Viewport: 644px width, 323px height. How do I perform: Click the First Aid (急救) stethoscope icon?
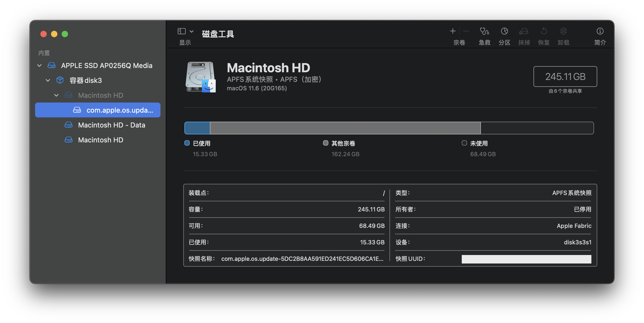click(484, 31)
